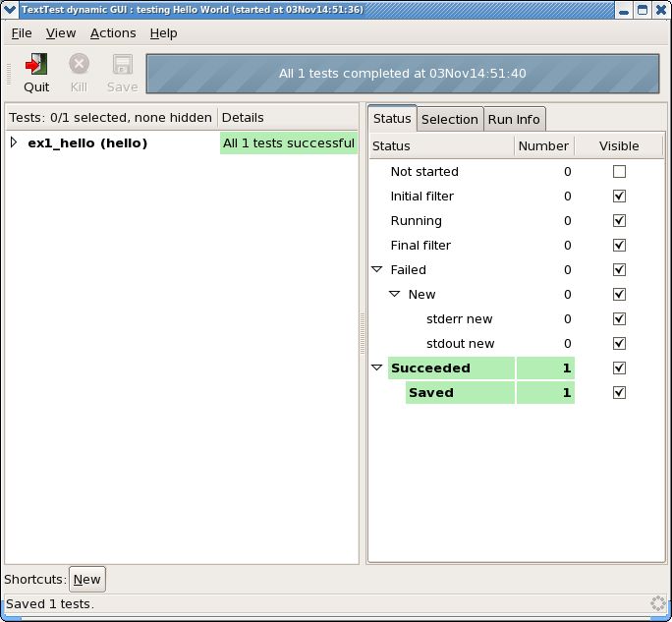Screen dimensions: 672x622
Task: Uncheck Visible for New row
Action: point(619,294)
